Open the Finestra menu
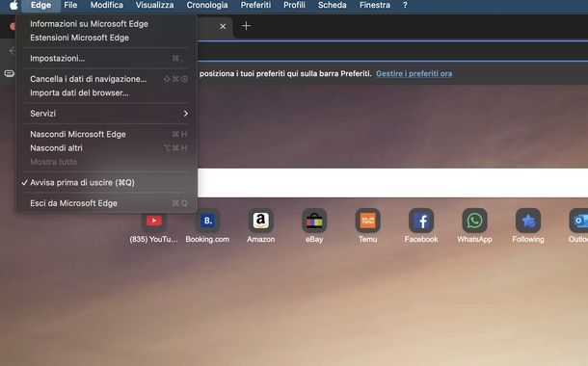 click(x=375, y=5)
